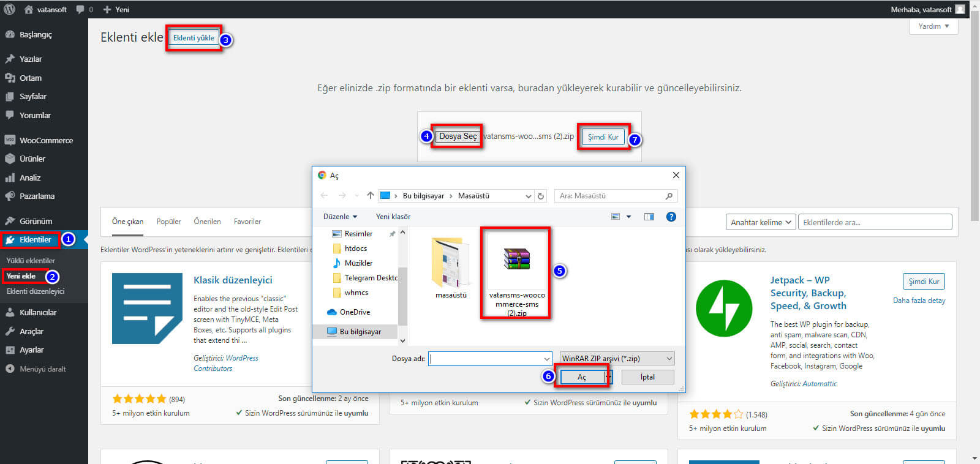Image resolution: width=980 pixels, height=464 pixels.
Task: Click the Sayfalar pages icon
Action: coord(10,96)
